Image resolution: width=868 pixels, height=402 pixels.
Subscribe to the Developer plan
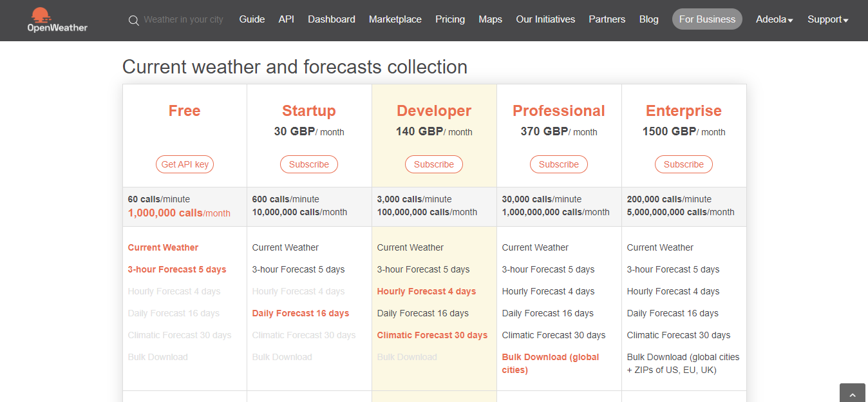[434, 164]
